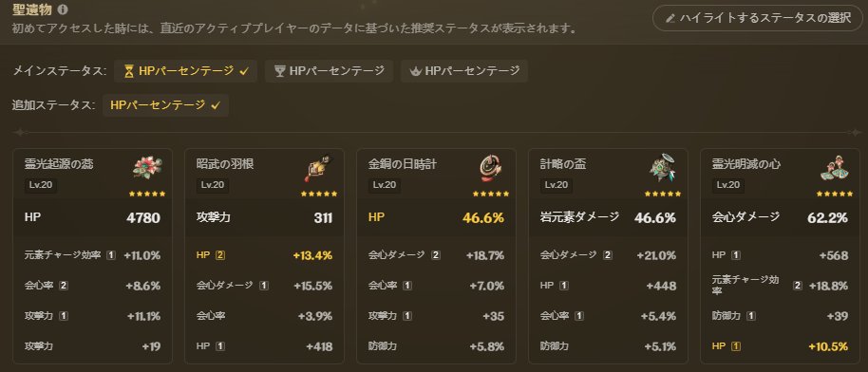Toggle 追加ステータス HPパーセンテージ filter chip
The image size is (868, 372).
(165, 105)
